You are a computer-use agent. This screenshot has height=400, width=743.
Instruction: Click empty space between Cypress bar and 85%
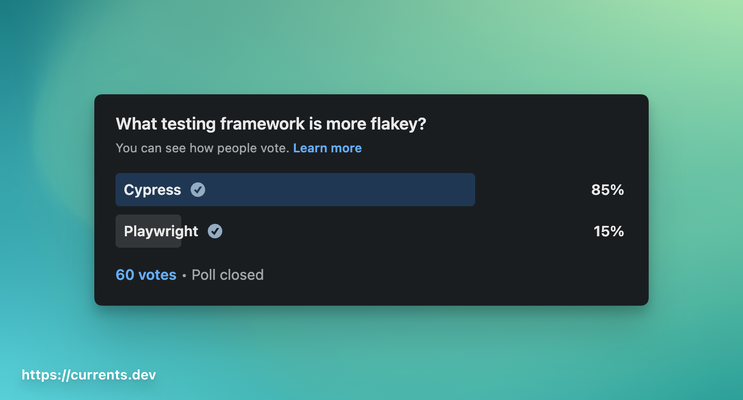pyautogui.click(x=530, y=190)
